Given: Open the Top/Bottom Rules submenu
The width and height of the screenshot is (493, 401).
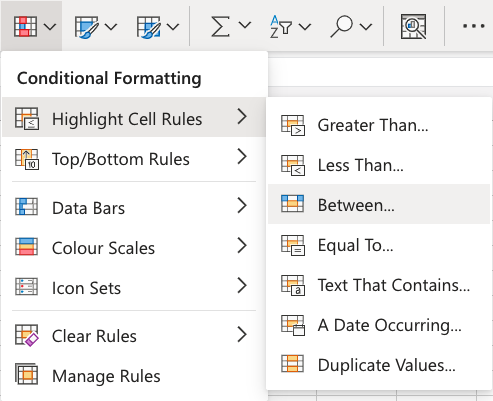Looking at the screenshot, I should click(134, 158).
